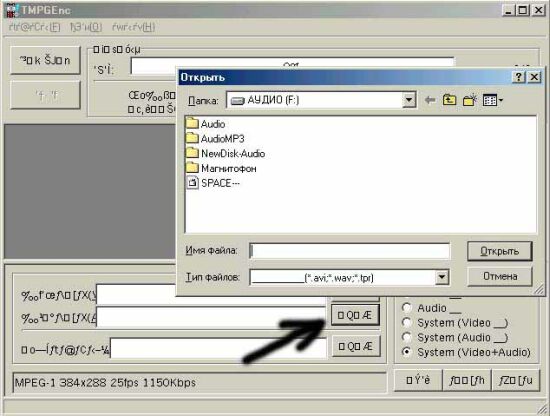Screen dimensions: 550x416
Task: Go back using the dialog's left arrow icon
Action: click(x=430, y=100)
